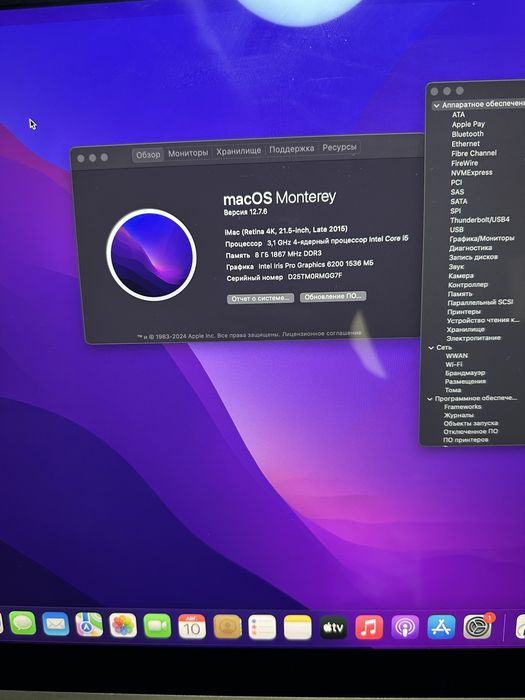This screenshot has width=525, height=700.
Task: Select Fibre Channel in the sidebar
Action: coord(474,153)
